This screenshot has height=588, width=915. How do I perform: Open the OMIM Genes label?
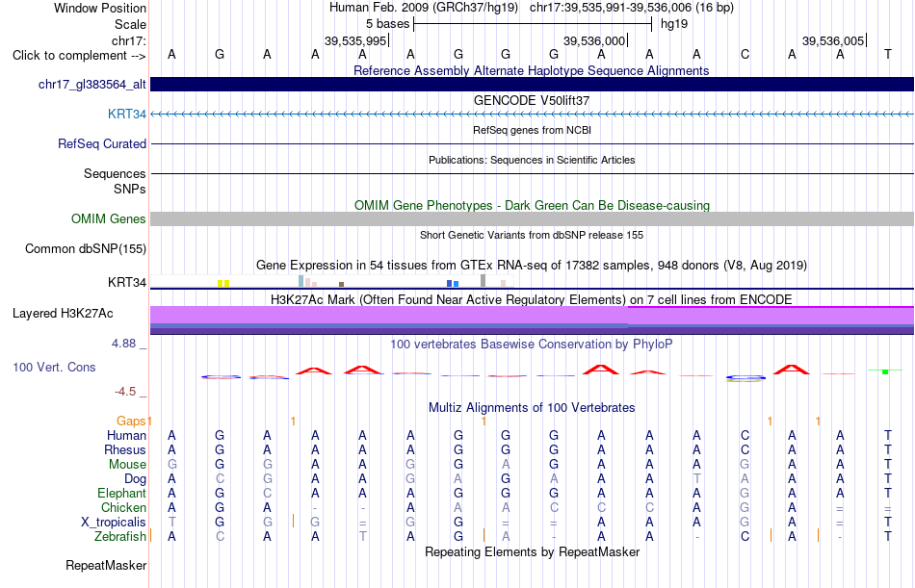pyautogui.click(x=108, y=218)
